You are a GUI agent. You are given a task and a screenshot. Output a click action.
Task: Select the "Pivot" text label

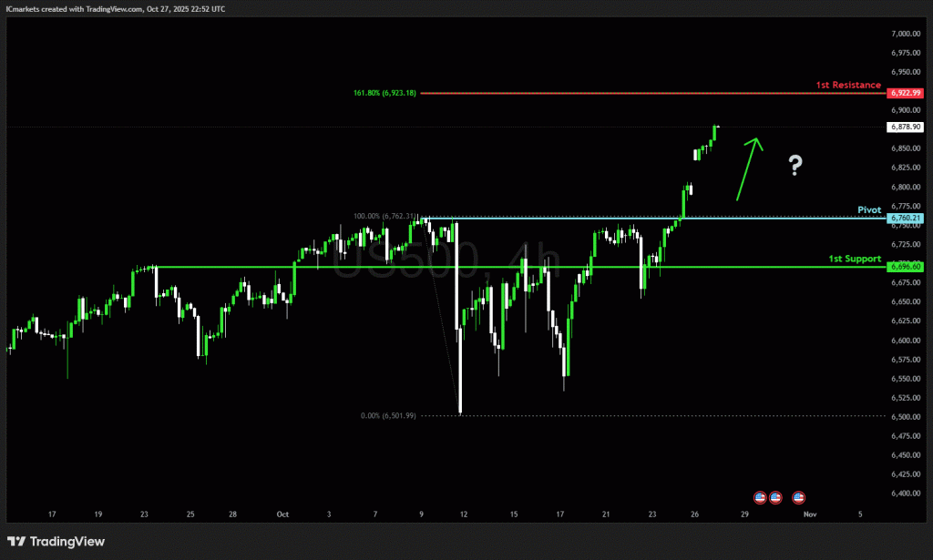tap(870, 209)
